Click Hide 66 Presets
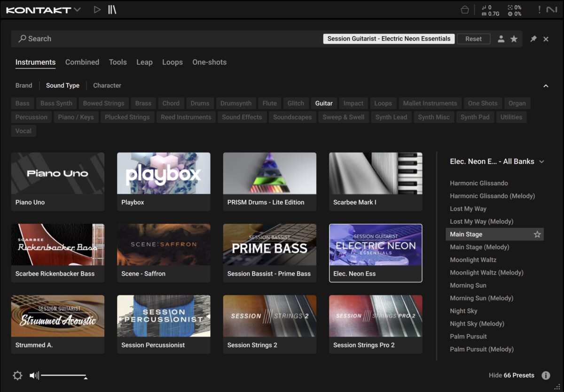564x392 pixels. [511, 375]
